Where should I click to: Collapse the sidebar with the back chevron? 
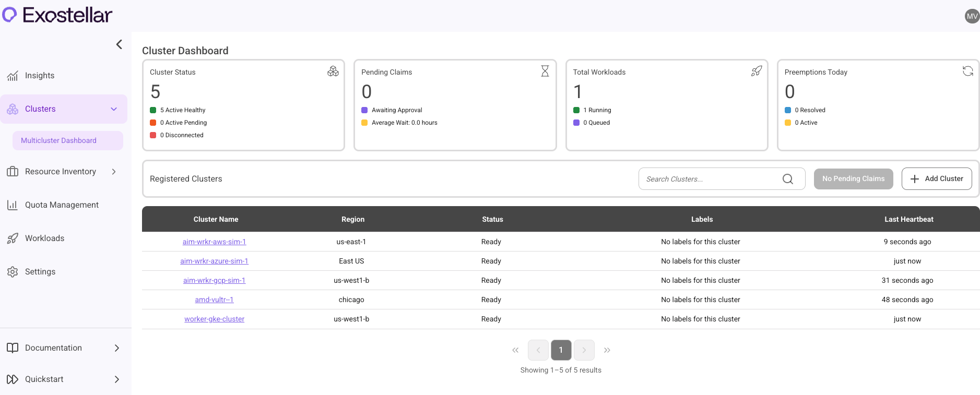point(119,44)
